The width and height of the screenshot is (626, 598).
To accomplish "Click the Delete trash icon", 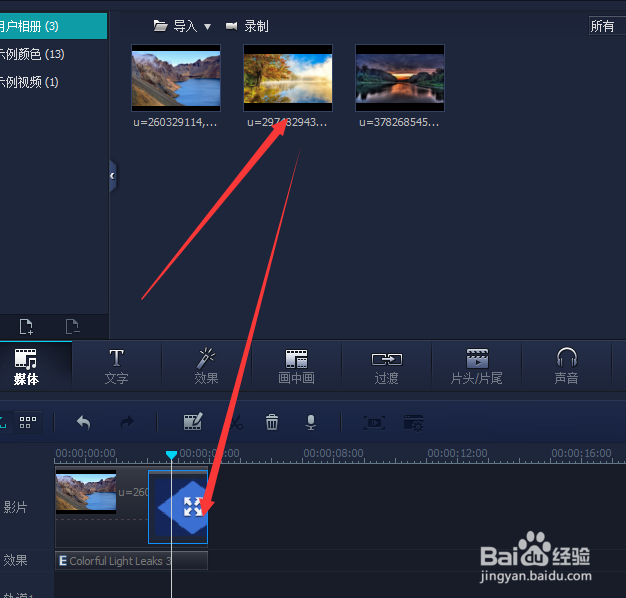I will (x=272, y=422).
